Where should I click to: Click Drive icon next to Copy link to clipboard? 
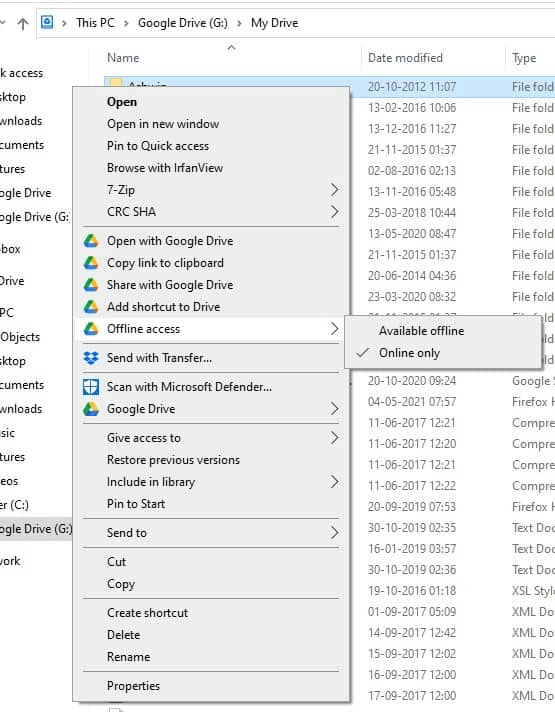(x=91, y=263)
